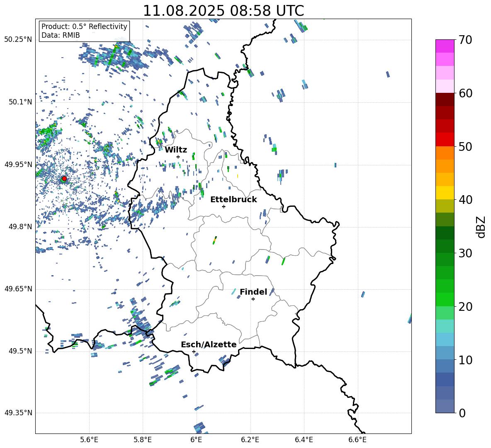Click the bright red 50 dBZ colorbar band
This screenshot has height=448, width=491.
click(445, 140)
